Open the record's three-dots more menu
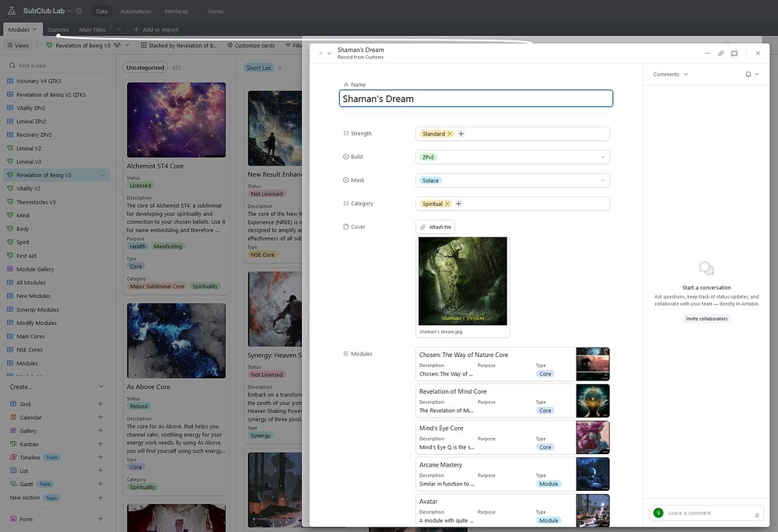The height and width of the screenshot is (532, 778). pos(707,54)
